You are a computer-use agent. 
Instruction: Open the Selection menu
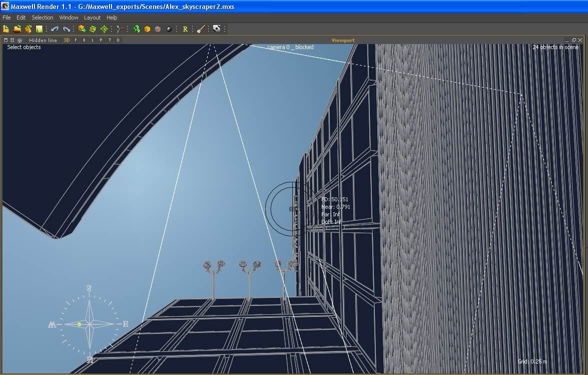point(43,18)
